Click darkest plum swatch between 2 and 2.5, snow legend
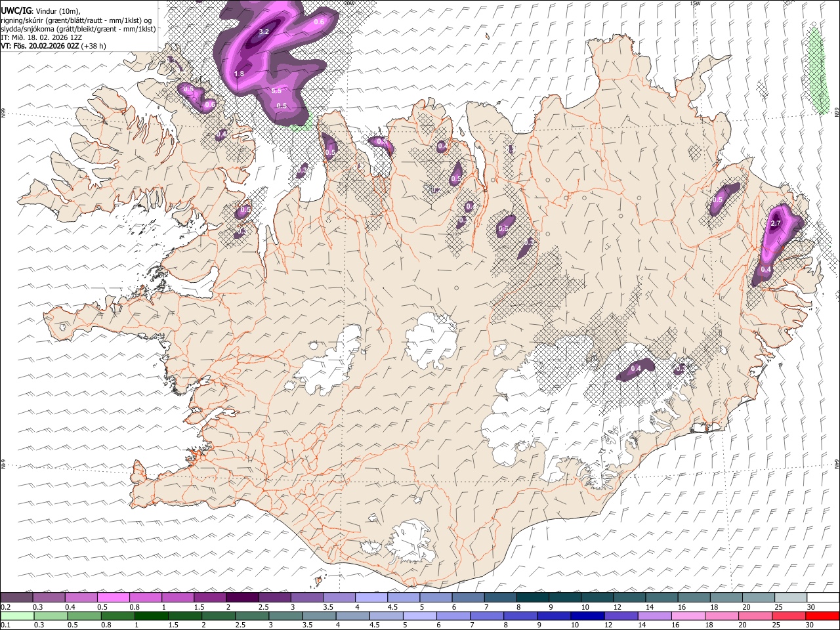This screenshot has height=630, width=840. point(242,598)
